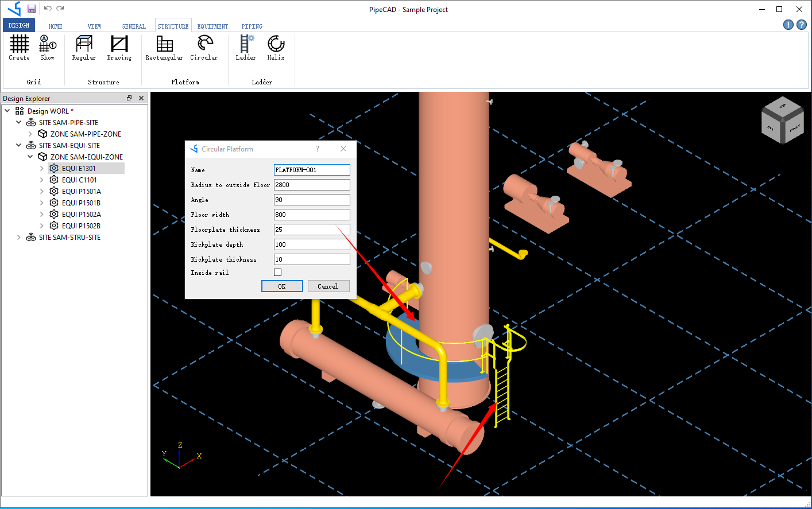Click the Floor width input field
The image size is (812, 509).
[x=311, y=215]
